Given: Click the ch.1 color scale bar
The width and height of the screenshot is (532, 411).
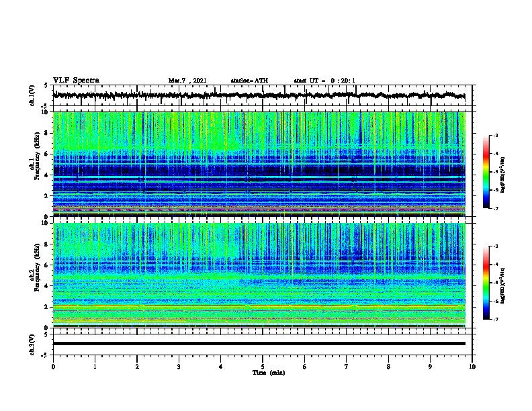Looking at the screenshot, I should click(486, 172).
